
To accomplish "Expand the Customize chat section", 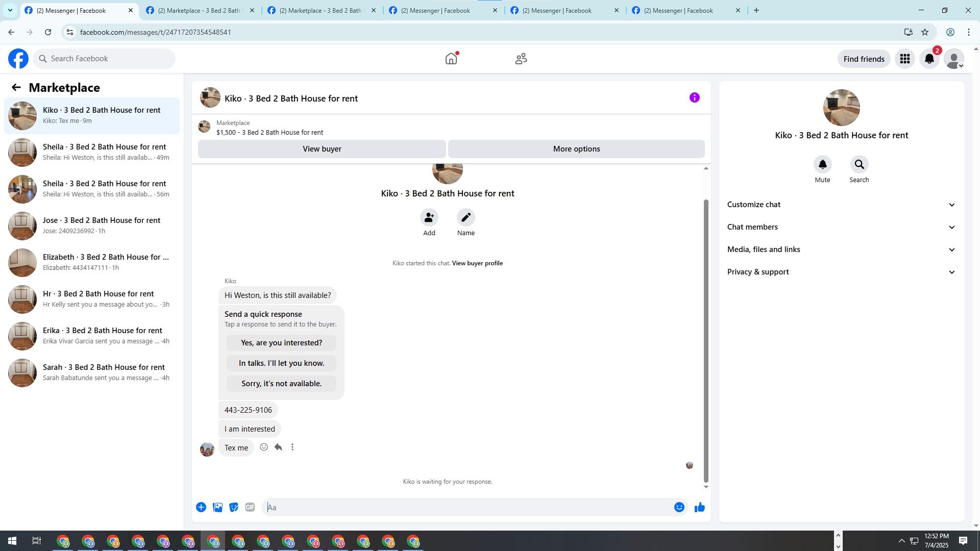I will click(841, 205).
